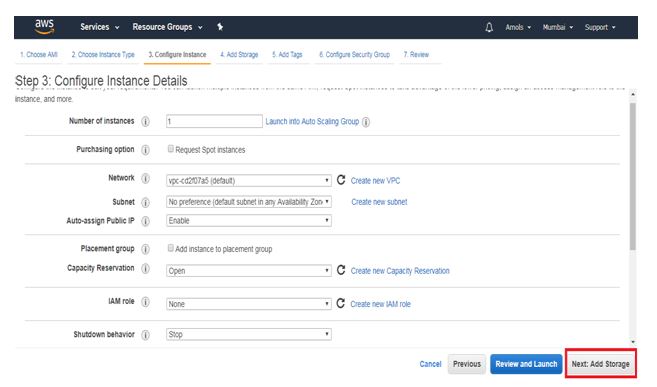The image size is (657, 387).
Task: Click the scrollbar up arrow
Action: (633, 95)
